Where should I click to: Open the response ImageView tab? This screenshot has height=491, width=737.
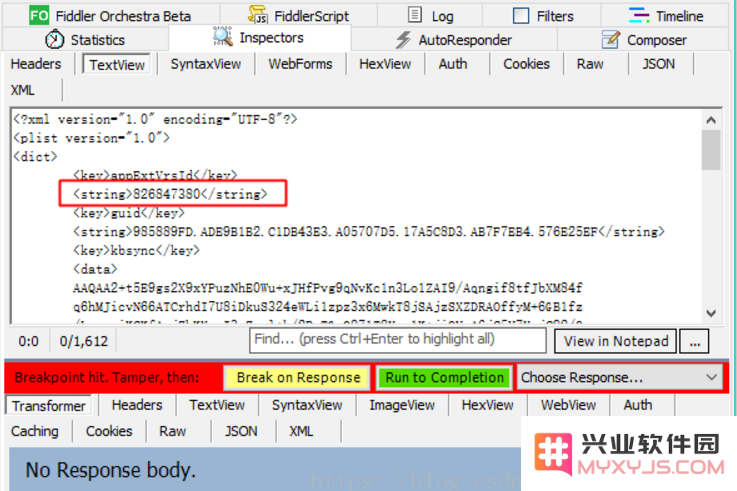[402, 405]
